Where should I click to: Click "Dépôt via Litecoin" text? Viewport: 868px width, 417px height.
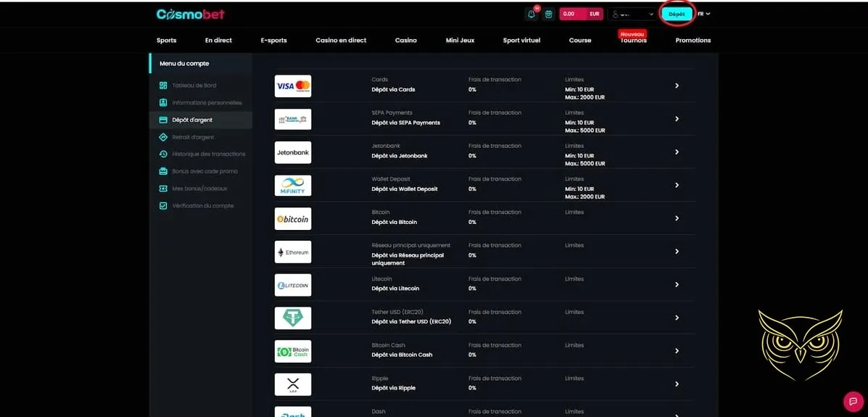click(395, 289)
